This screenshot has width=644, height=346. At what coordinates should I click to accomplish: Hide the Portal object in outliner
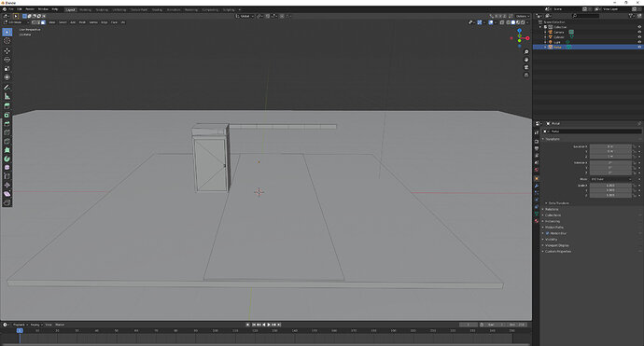[x=639, y=48]
